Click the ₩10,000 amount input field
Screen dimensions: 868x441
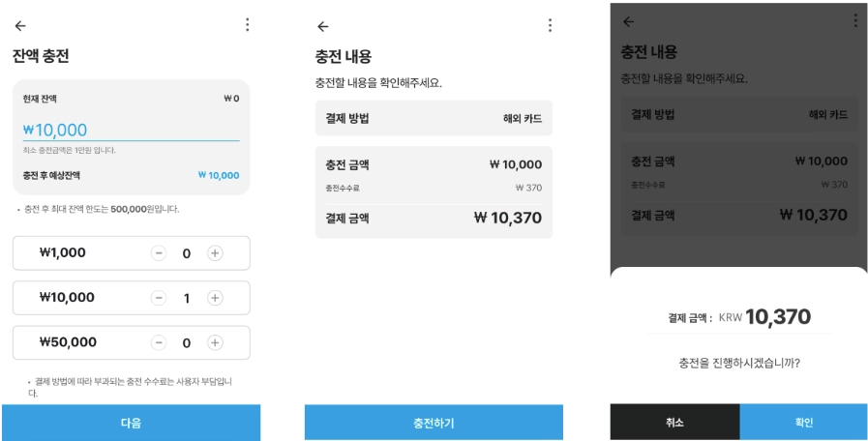pos(131,131)
